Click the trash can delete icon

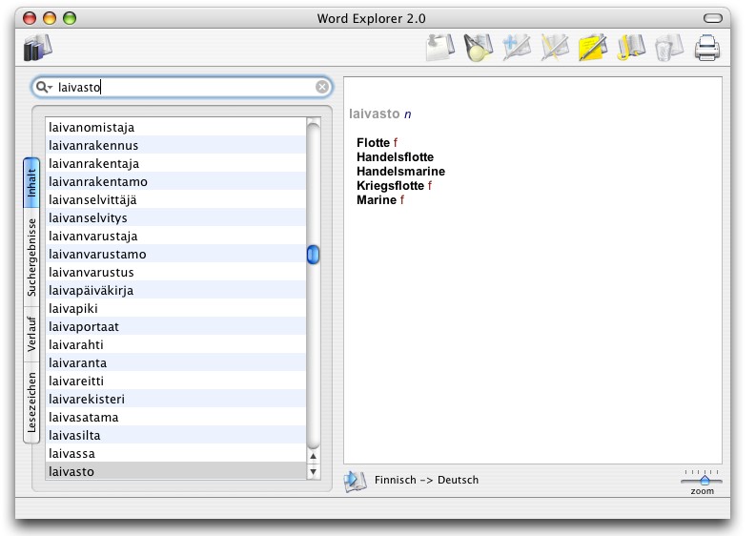pyautogui.click(x=668, y=48)
